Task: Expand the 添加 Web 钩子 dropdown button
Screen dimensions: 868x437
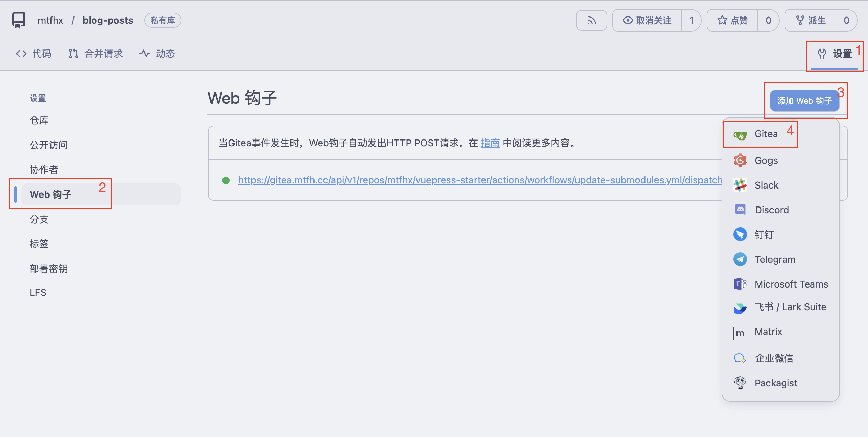Action: (x=804, y=101)
